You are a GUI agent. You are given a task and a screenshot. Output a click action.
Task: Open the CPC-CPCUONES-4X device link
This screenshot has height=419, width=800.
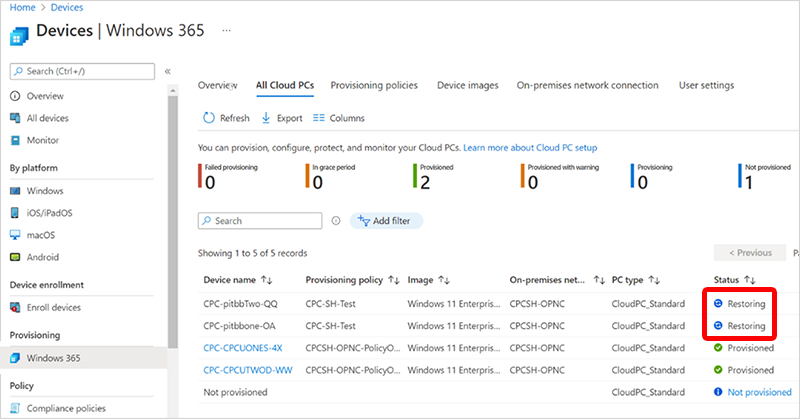243,347
